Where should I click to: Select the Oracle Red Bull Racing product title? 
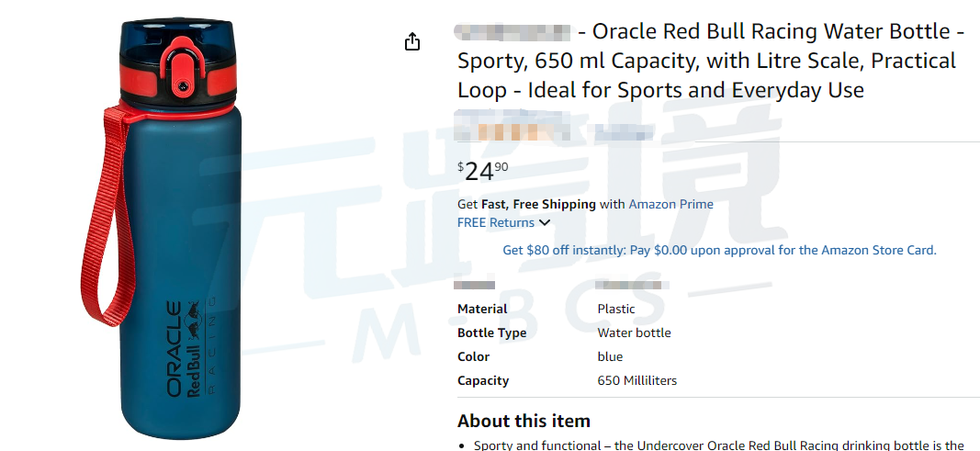click(707, 62)
